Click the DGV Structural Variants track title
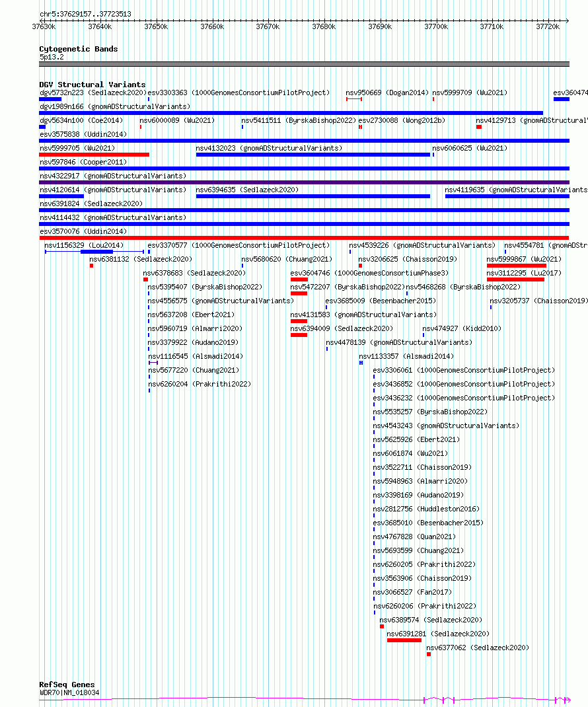588x707 pixels. (92, 85)
